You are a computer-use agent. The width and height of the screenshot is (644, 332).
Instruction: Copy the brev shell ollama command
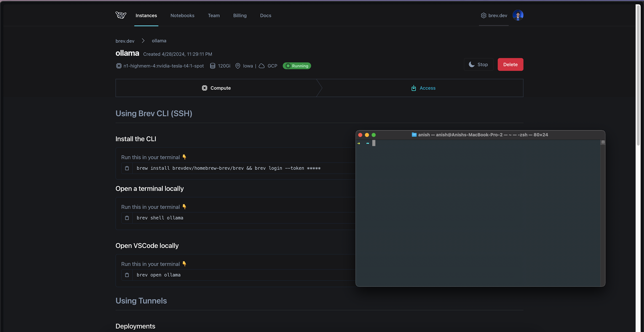point(127,218)
